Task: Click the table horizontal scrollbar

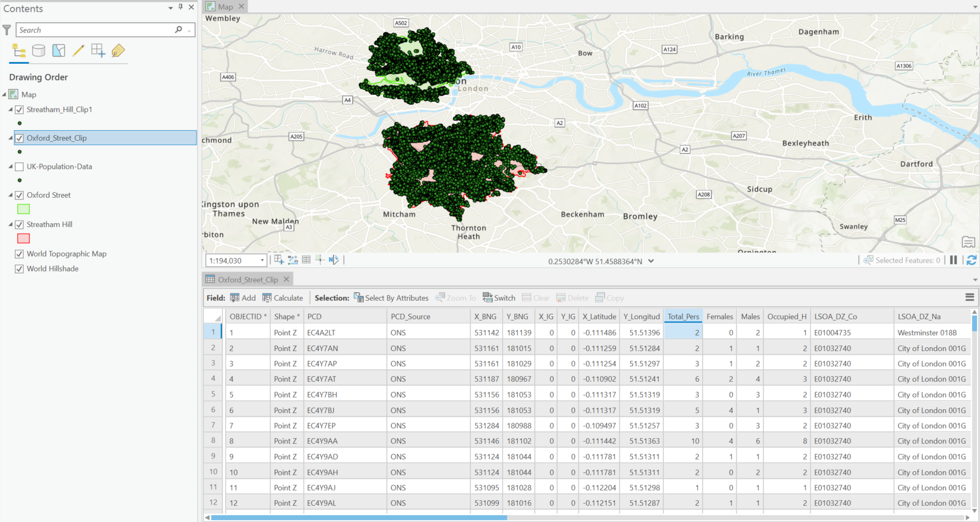Action: pyautogui.click(x=359, y=517)
